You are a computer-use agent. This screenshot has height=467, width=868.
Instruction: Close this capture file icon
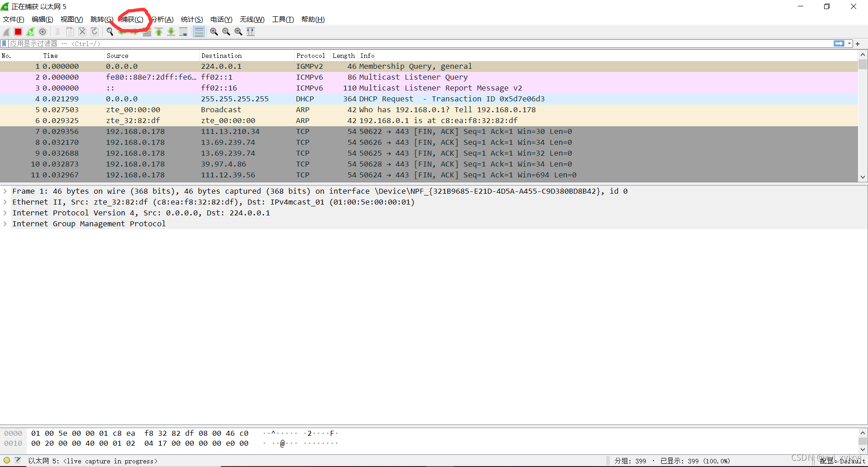point(82,32)
